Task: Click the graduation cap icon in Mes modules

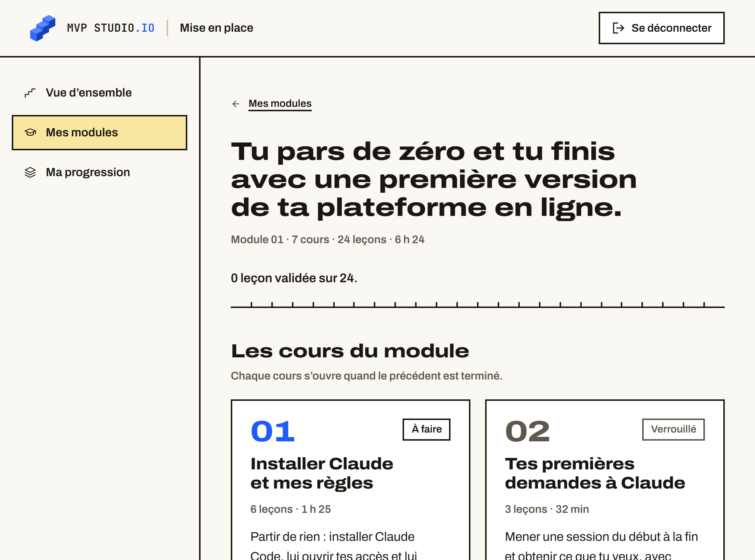Action: coord(30,132)
